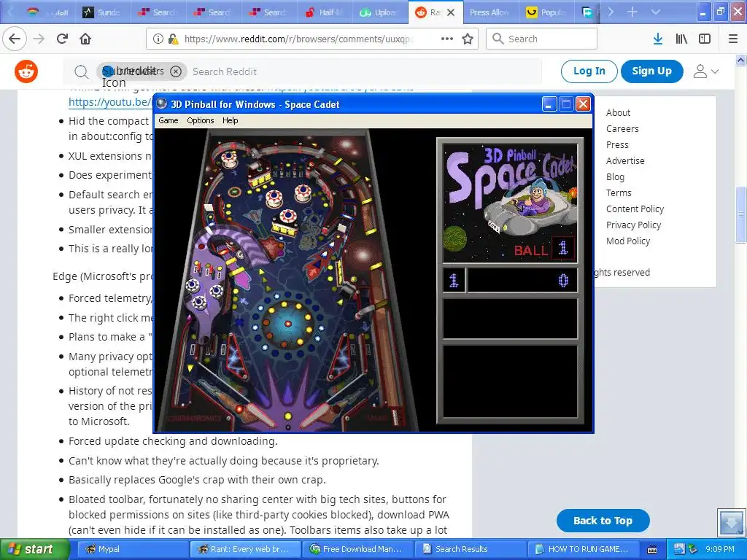The image size is (747, 560).
Task: Open the downloads arrow in browser toolbar
Action: 658,39
